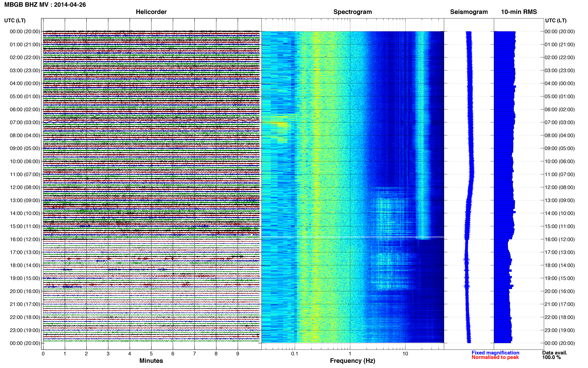The height and width of the screenshot is (368, 588).
Task: Click left-axis time label '14:00 (10:00)'
Action: click(25, 213)
